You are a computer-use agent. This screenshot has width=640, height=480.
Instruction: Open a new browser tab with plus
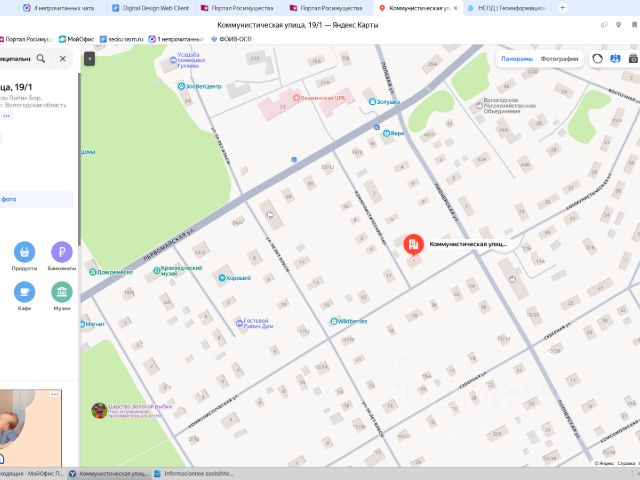pos(562,8)
